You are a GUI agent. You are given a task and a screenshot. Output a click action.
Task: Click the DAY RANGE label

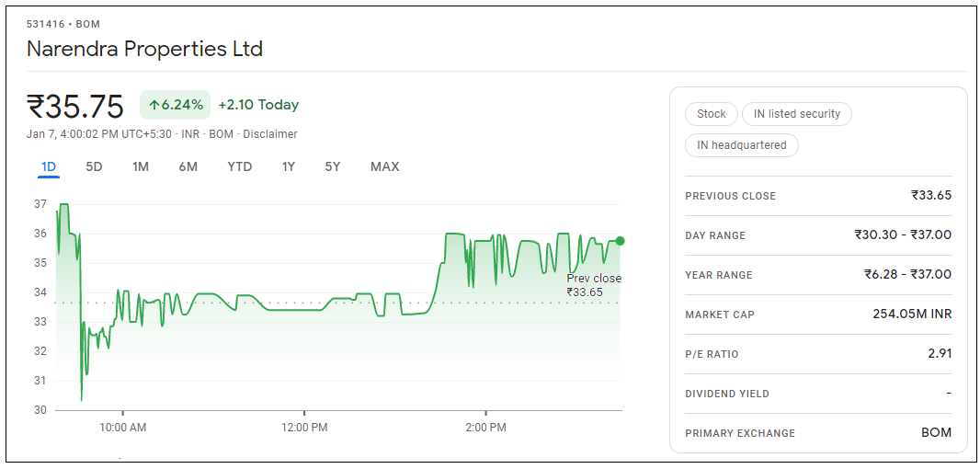(715, 235)
